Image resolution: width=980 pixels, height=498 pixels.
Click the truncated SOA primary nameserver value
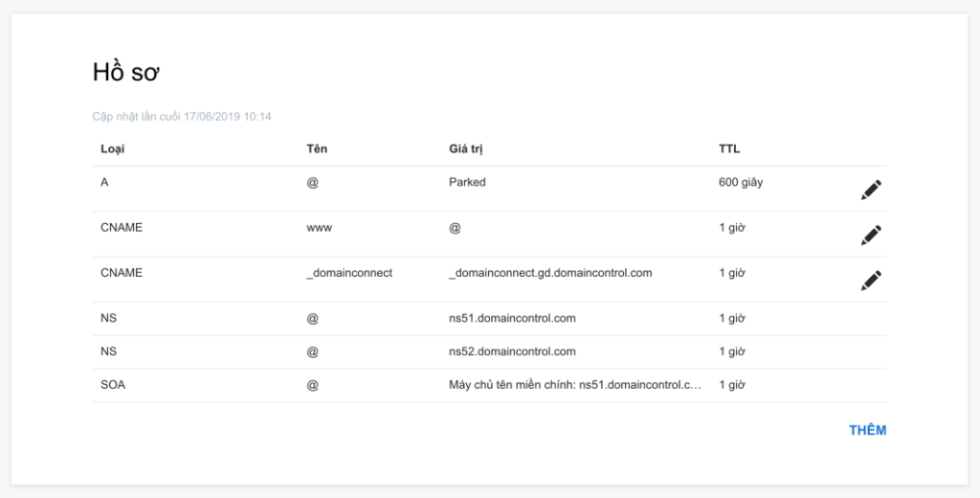click(575, 385)
